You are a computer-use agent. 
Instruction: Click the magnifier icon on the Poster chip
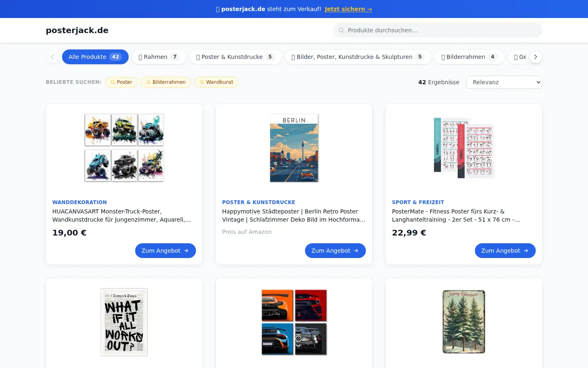[x=113, y=82]
